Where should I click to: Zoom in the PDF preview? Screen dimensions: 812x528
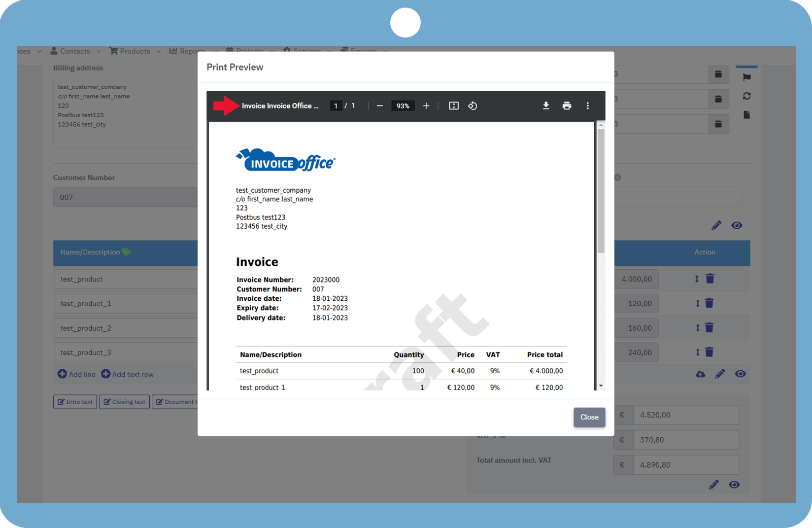tap(426, 105)
